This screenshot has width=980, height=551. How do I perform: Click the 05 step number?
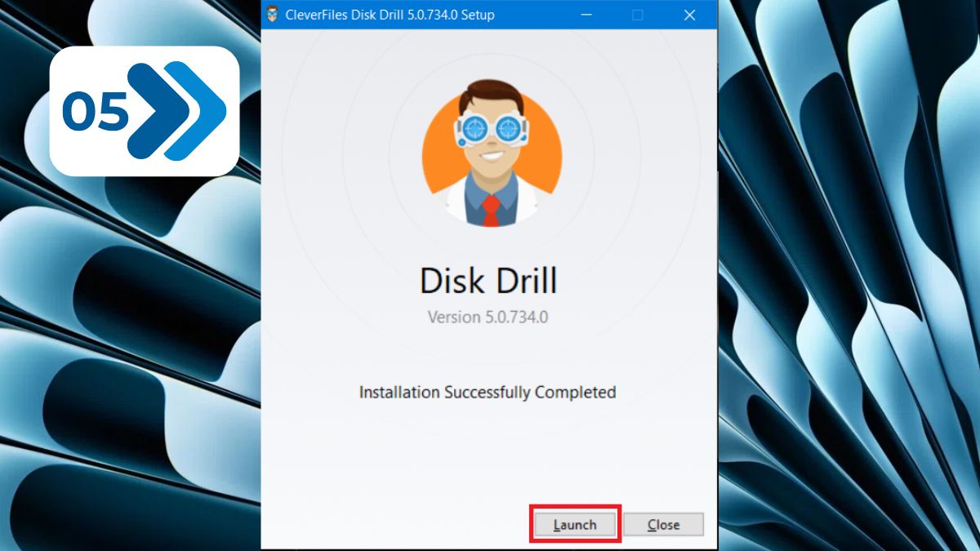96,112
